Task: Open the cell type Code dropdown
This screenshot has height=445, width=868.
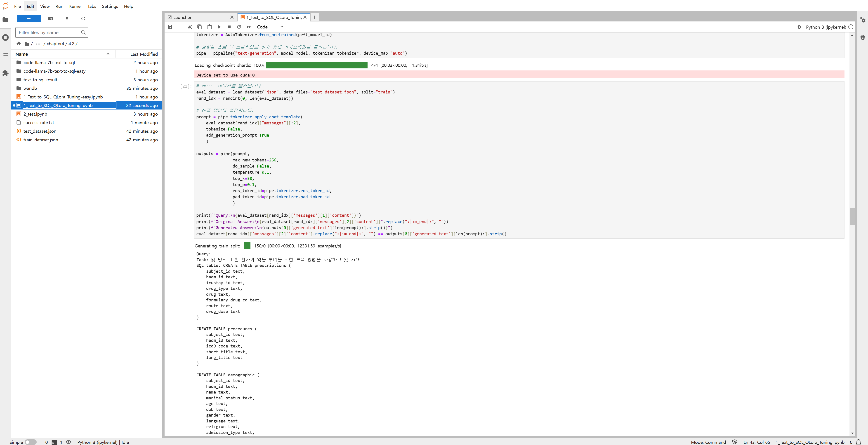Action: (270, 27)
